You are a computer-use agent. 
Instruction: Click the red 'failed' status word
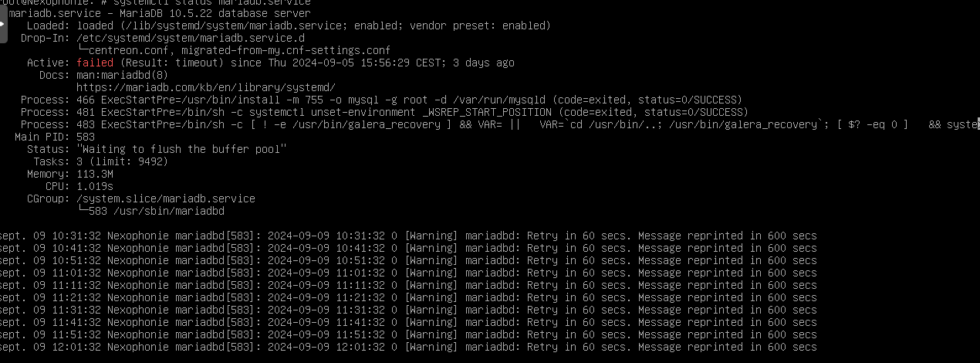95,63
